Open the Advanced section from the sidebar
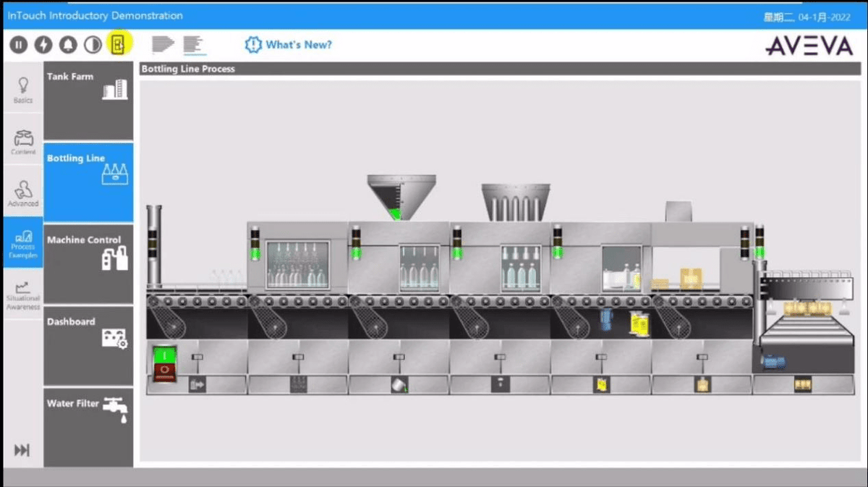The height and width of the screenshot is (487, 868). click(22, 193)
